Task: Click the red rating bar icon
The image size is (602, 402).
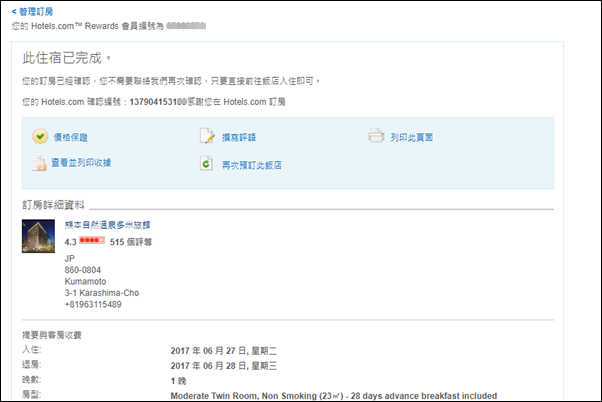Action: click(92, 240)
